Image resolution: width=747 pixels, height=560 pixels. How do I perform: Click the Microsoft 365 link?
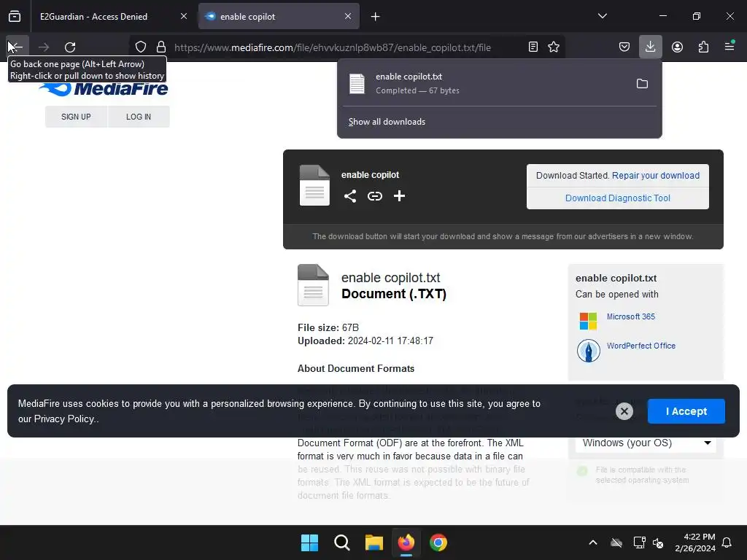631,316
